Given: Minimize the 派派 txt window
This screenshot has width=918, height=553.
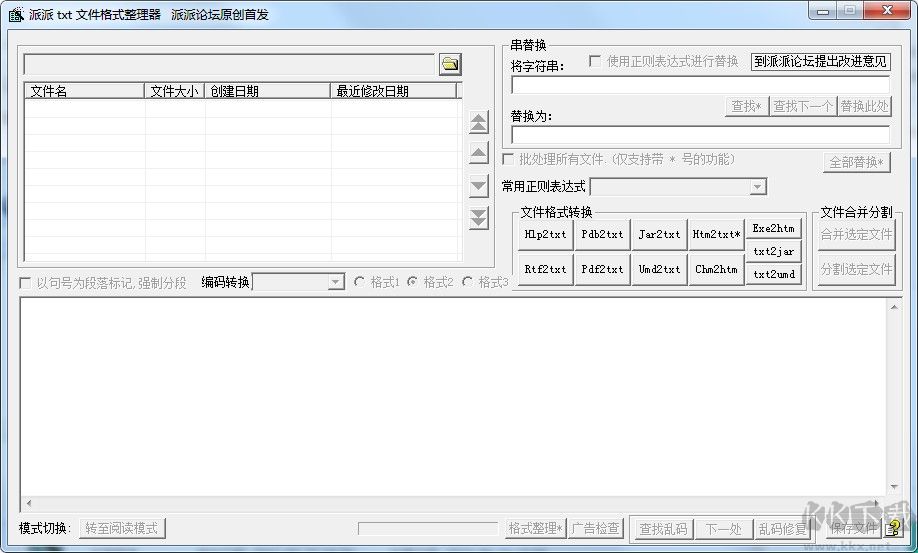Looking at the screenshot, I should (x=823, y=12).
